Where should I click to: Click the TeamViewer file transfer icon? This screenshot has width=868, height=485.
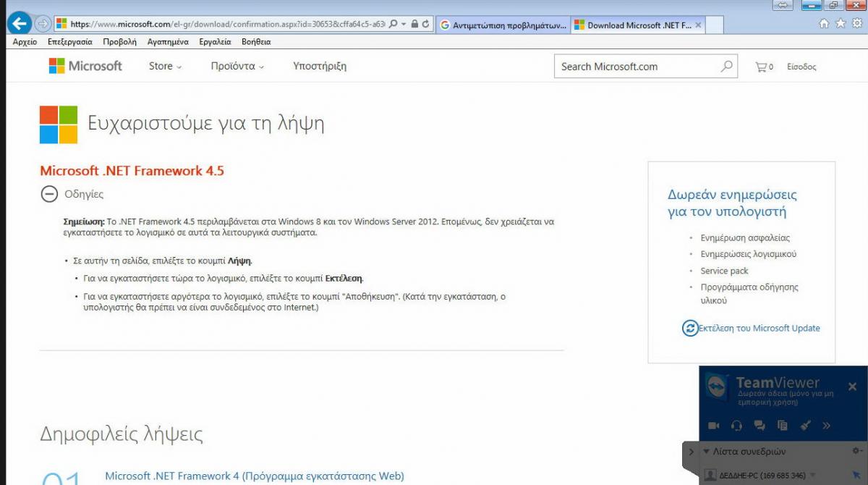[x=782, y=426]
